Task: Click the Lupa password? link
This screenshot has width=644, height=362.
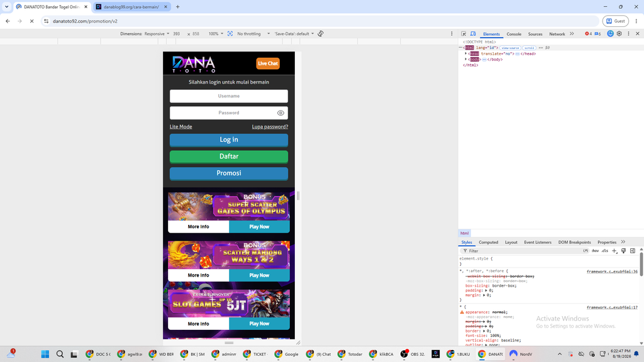Action: [270, 126]
